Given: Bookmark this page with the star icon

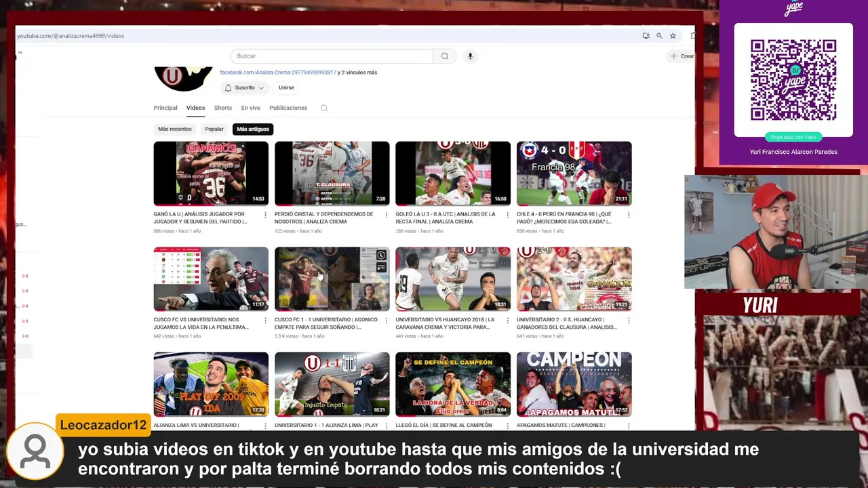Looking at the screenshot, I should click(673, 35).
